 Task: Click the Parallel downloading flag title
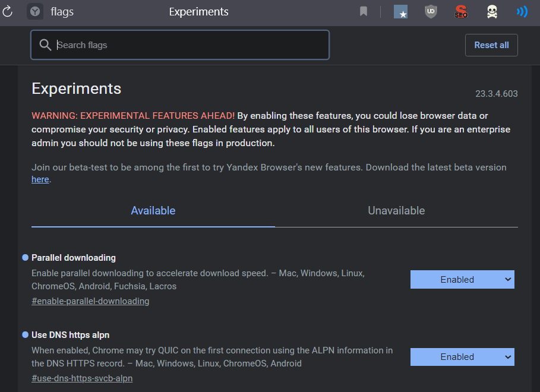[74, 258]
